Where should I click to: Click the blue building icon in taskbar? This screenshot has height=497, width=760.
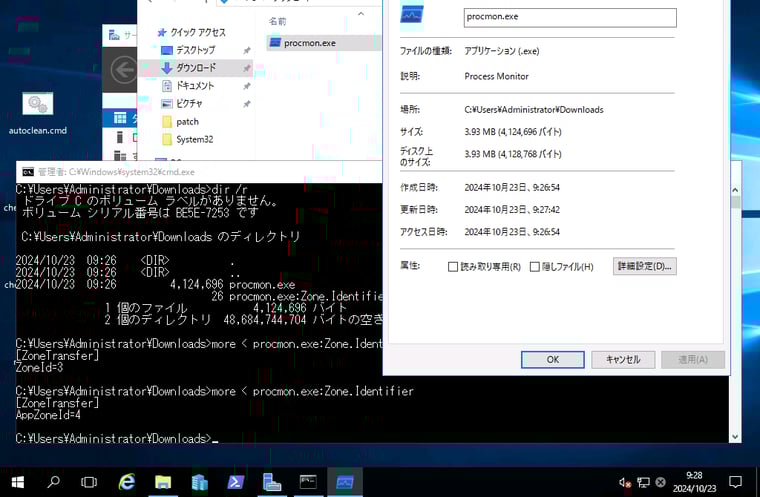coord(199,482)
